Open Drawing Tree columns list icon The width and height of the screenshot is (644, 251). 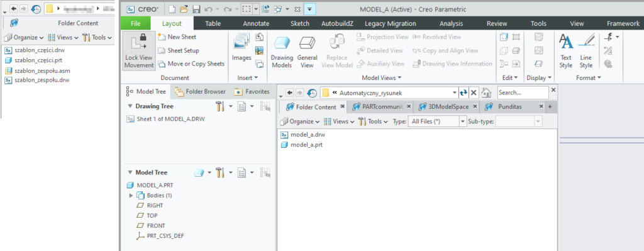(242, 106)
